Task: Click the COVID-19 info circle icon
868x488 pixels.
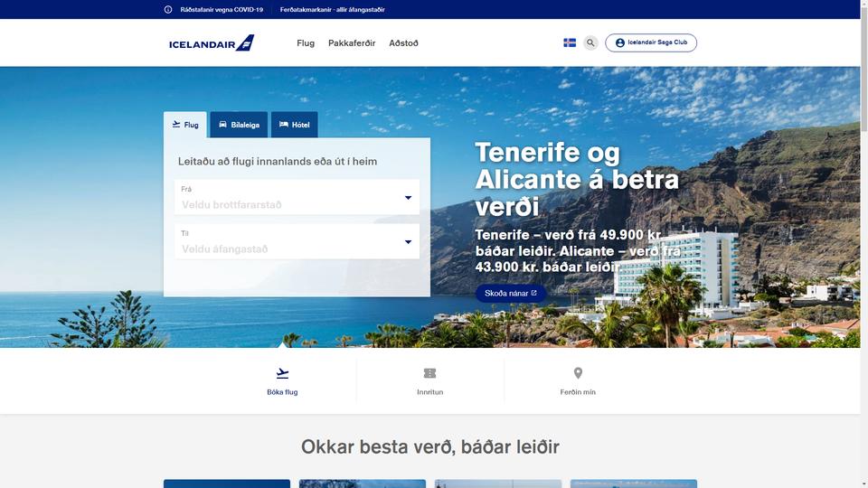Action: (x=168, y=9)
